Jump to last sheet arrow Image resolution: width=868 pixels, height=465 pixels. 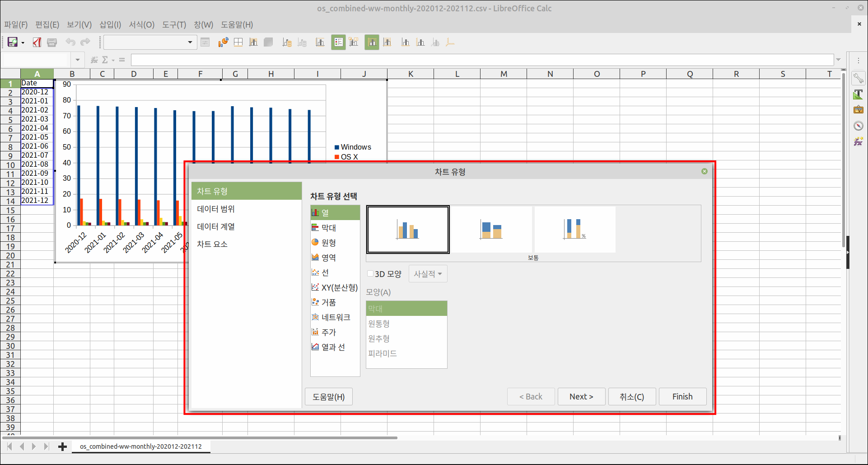click(x=46, y=446)
